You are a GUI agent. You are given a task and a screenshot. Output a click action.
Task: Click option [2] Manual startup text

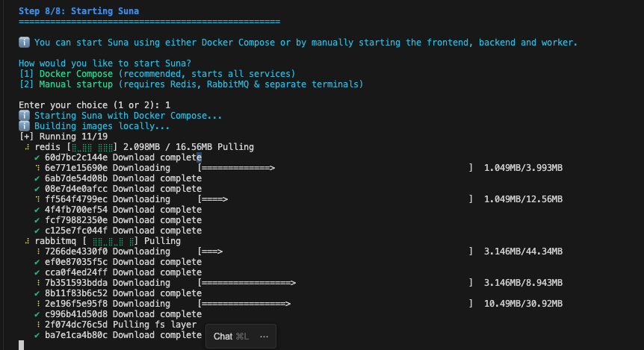tap(191, 84)
